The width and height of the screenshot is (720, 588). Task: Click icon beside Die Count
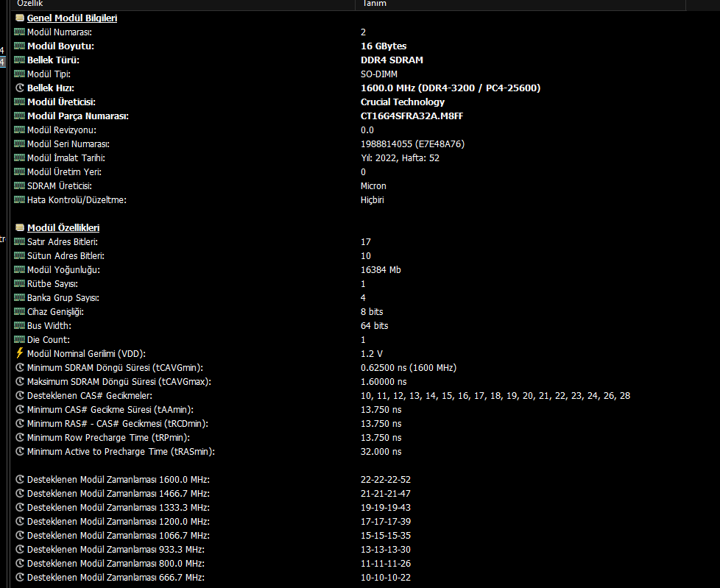(19, 340)
